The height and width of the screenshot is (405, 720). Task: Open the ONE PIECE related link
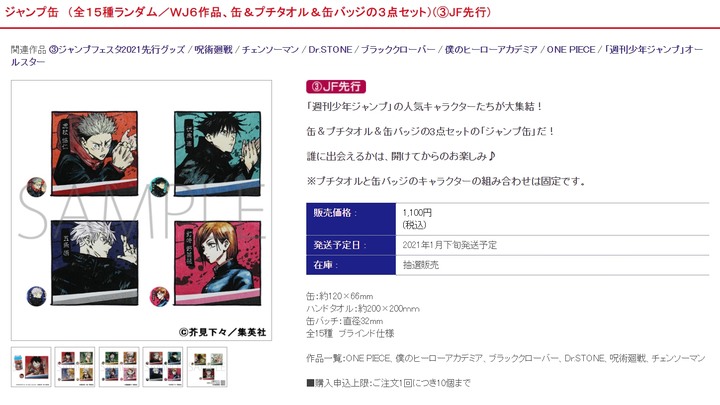click(571, 50)
